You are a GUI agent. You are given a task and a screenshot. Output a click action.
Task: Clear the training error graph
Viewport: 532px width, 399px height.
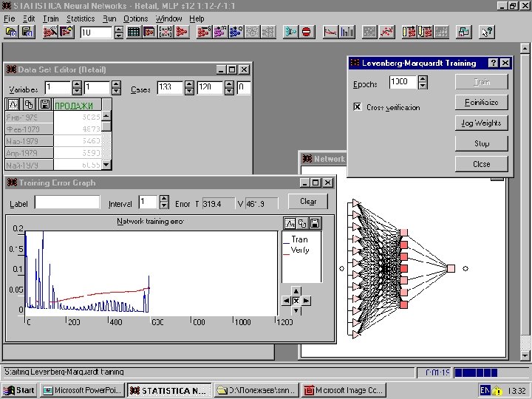click(x=308, y=202)
